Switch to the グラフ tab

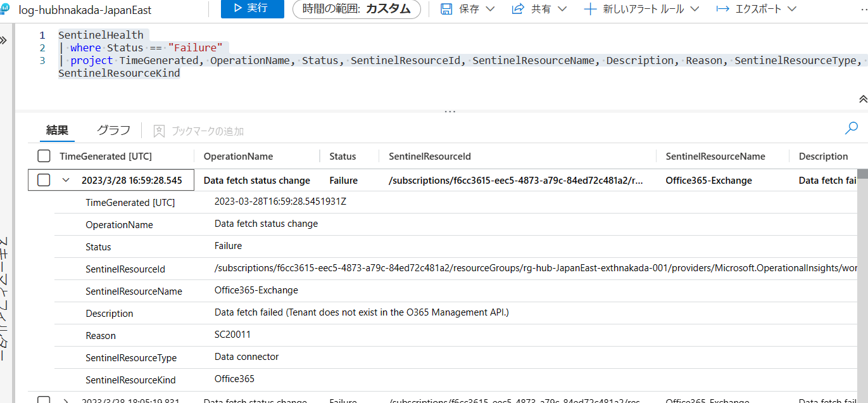[113, 129]
